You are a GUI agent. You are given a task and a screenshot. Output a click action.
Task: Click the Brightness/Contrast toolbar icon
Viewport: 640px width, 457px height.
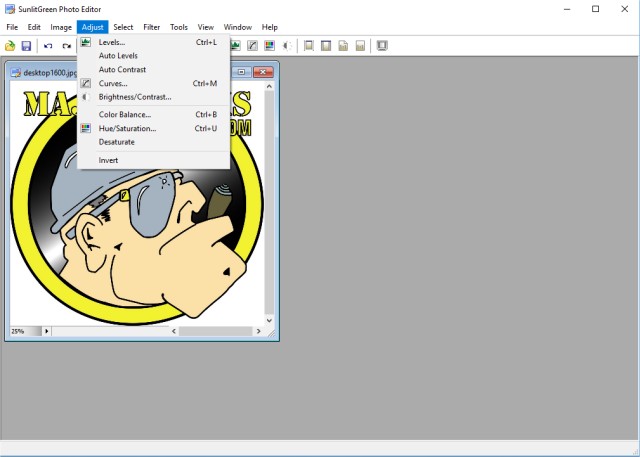point(286,46)
